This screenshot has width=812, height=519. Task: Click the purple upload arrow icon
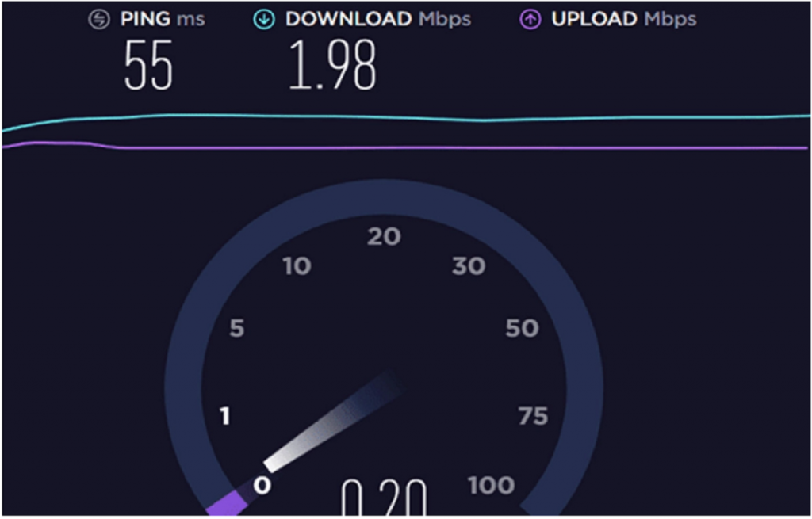click(530, 20)
